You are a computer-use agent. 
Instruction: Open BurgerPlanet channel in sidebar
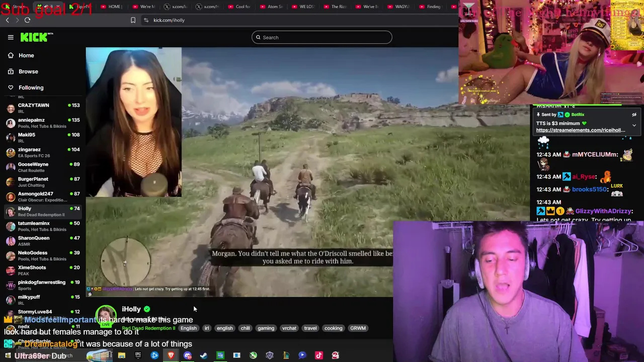[x=43, y=182]
